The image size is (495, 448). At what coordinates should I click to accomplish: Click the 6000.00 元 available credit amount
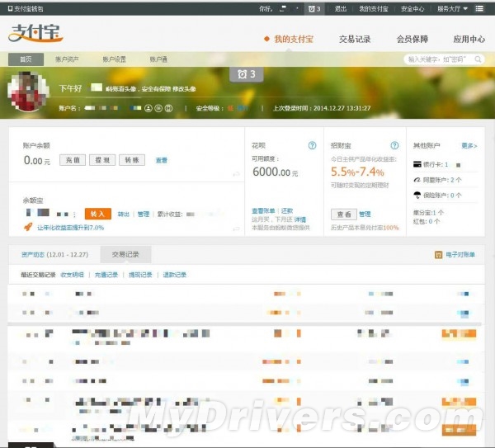coord(275,172)
